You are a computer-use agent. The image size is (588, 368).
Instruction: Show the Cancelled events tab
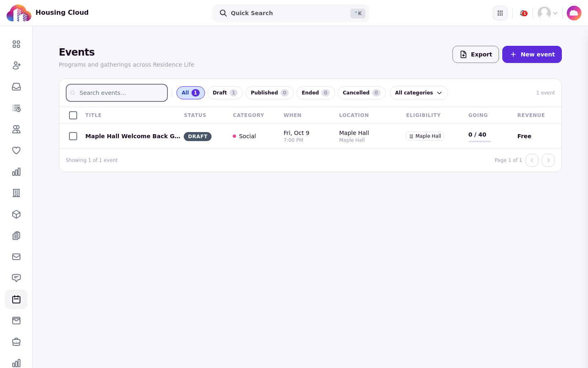tap(361, 93)
